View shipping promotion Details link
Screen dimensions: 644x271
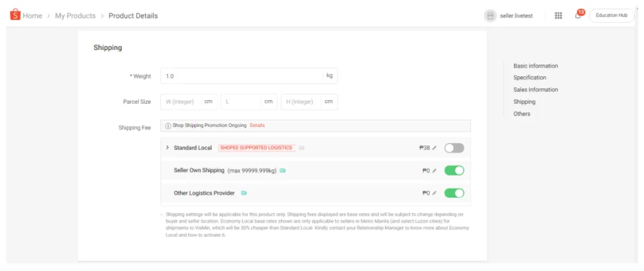257,126
